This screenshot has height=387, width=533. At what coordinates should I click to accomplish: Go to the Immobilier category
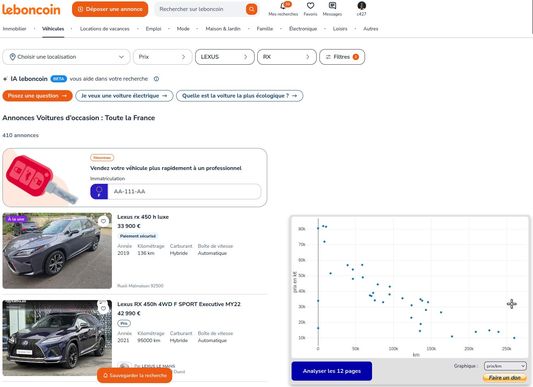[x=15, y=29]
